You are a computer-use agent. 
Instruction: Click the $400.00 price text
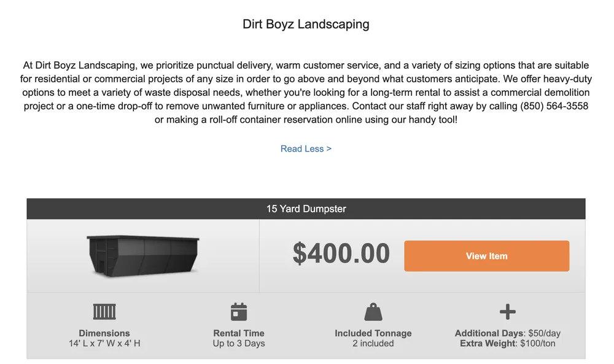click(341, 254)
